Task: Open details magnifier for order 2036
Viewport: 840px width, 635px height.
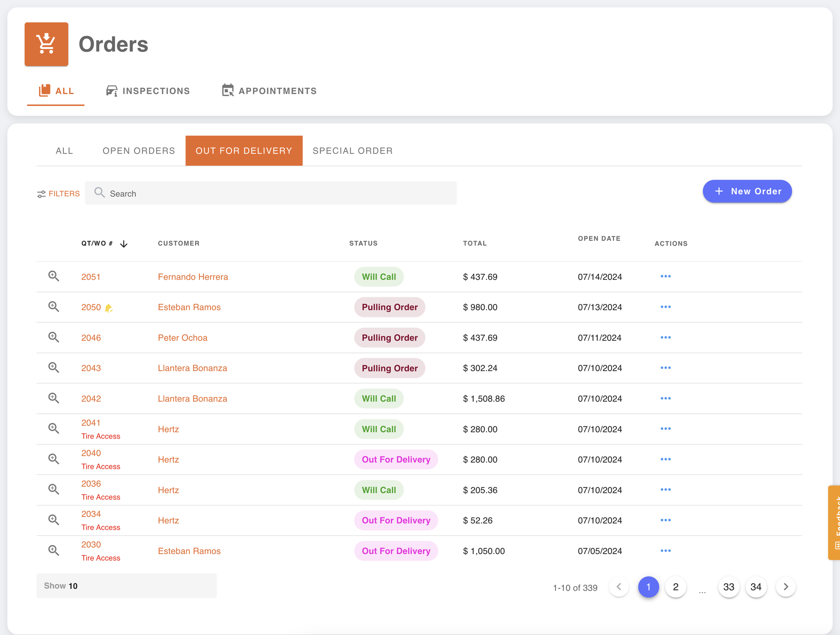Action: click(x=54, y=489)
